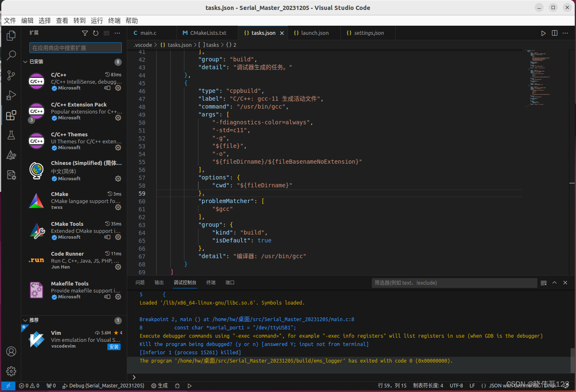
Task: Open the Explorer view in activity bar
Action: click(x=11, y=36)
